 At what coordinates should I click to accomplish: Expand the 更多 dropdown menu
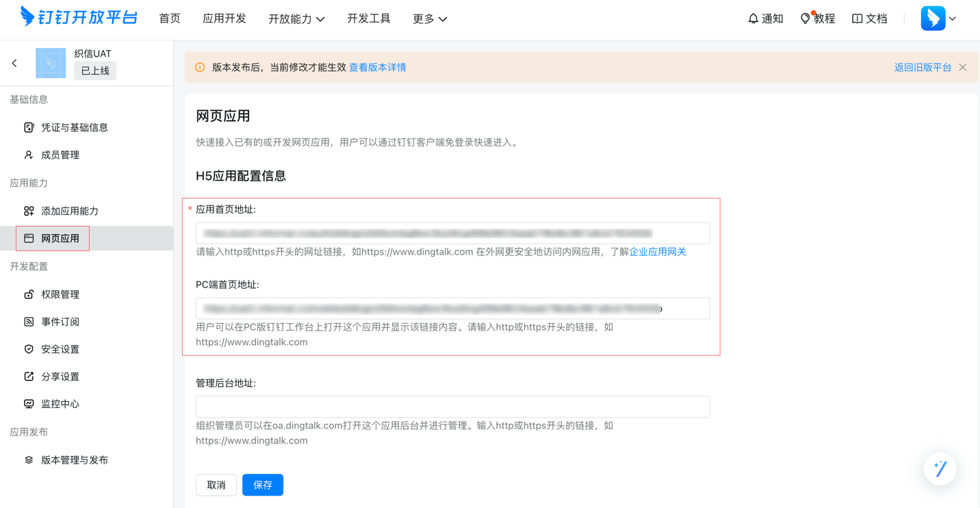pyautogui.click(x=430, y=18)
